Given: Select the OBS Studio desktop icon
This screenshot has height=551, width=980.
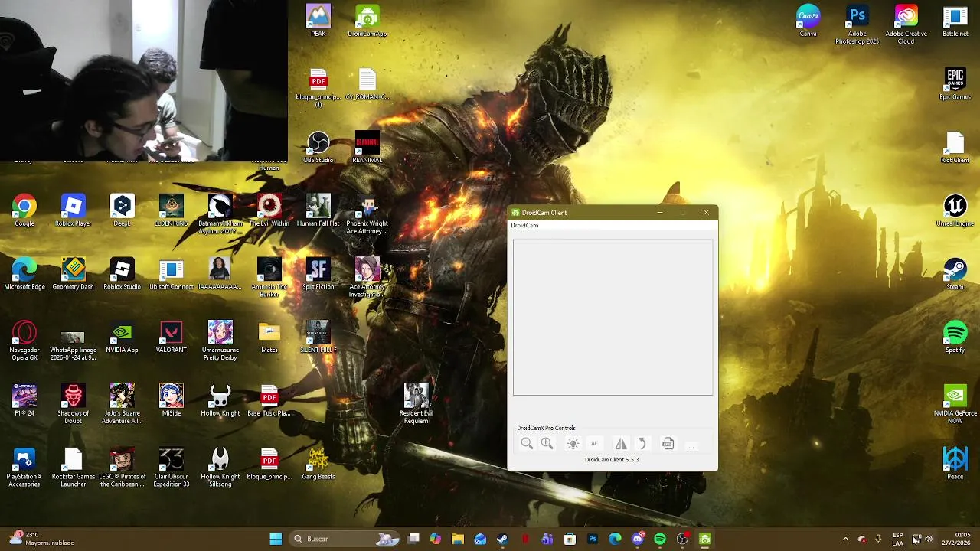Looking at the screenshot, I should (318, 148).
